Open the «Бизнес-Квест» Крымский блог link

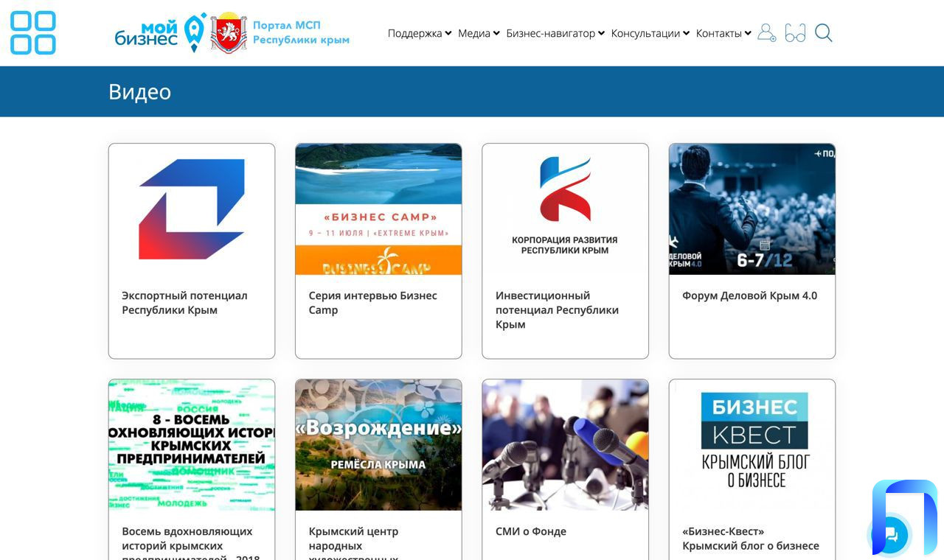click(x=751, y=539)
